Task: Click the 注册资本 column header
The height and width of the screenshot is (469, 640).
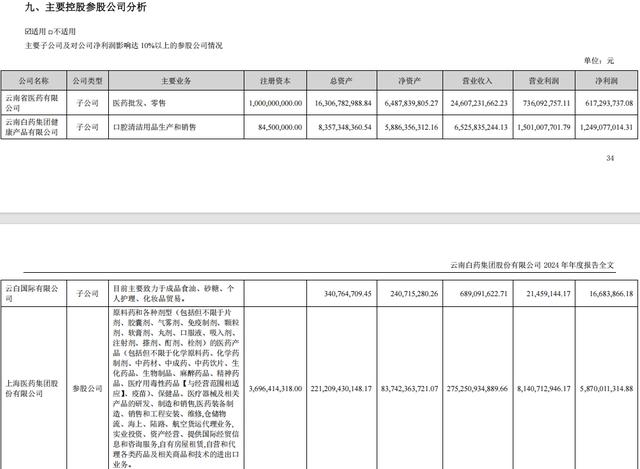Action: (275, 81)
